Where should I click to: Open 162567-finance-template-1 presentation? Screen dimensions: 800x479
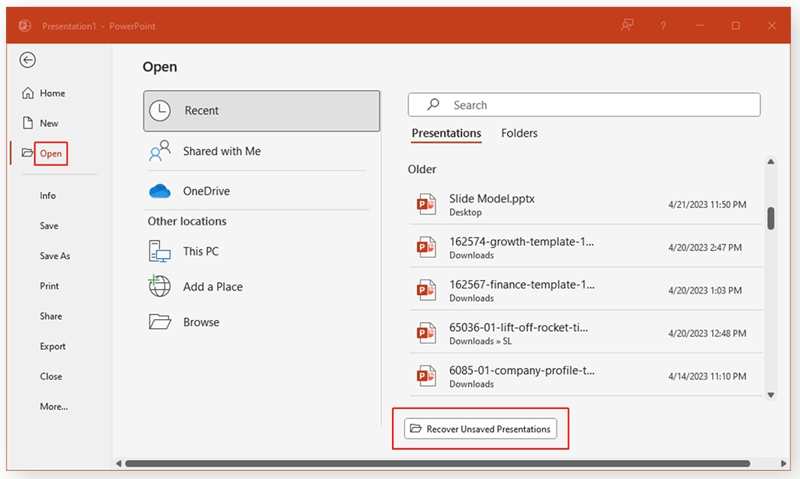[x=587, y=290]
